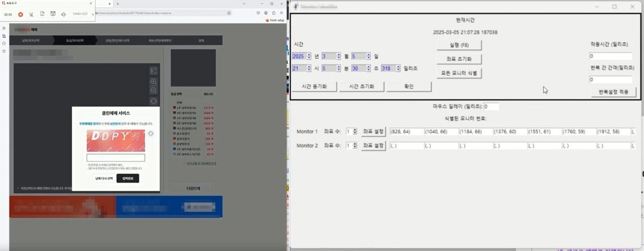This screenshot has width=644, height=251.
Task: Open the browser history sidebar icon
Action: pyautogui.click(x=4, y=43)
